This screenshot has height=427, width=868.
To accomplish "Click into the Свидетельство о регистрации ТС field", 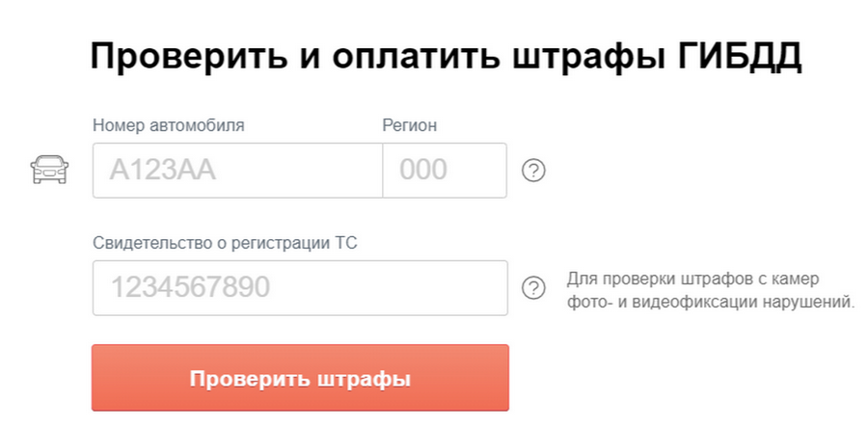I will click(300, 288).
